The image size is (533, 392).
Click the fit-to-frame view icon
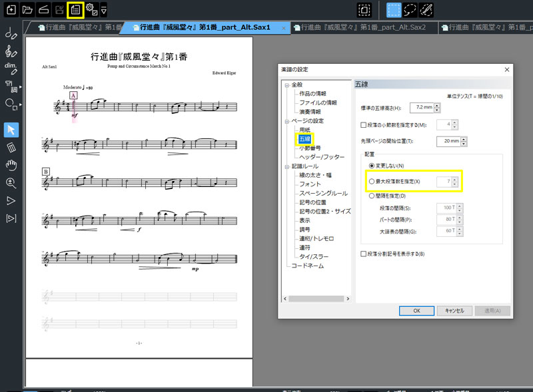tap(364, 10)
